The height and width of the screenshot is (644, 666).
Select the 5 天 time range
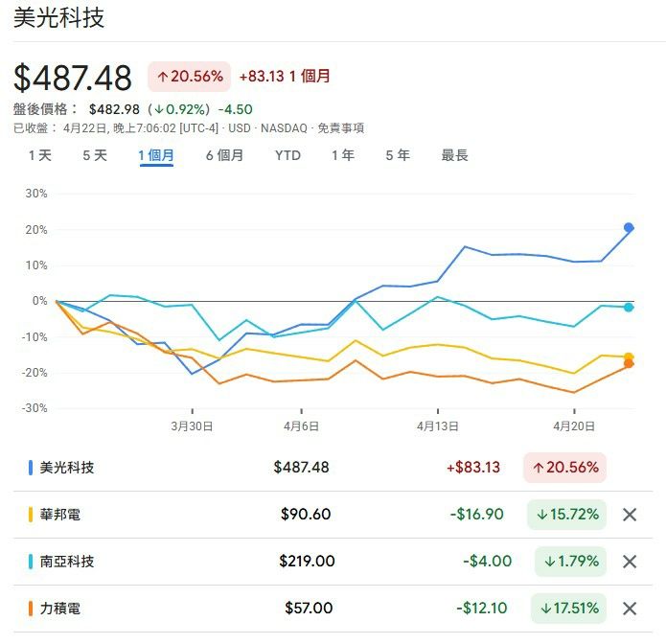click(x=95, y=155)
